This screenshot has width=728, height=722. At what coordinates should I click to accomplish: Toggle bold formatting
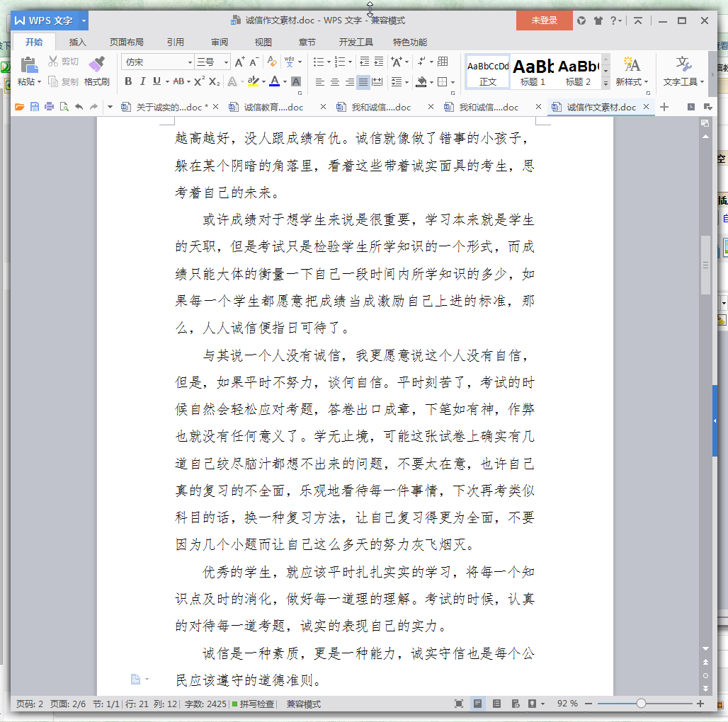click(x=129, y=81)
